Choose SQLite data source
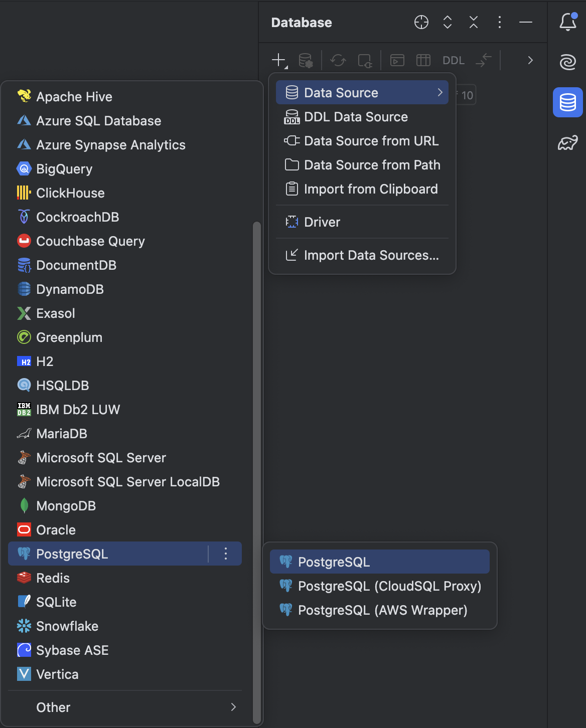 125,602
